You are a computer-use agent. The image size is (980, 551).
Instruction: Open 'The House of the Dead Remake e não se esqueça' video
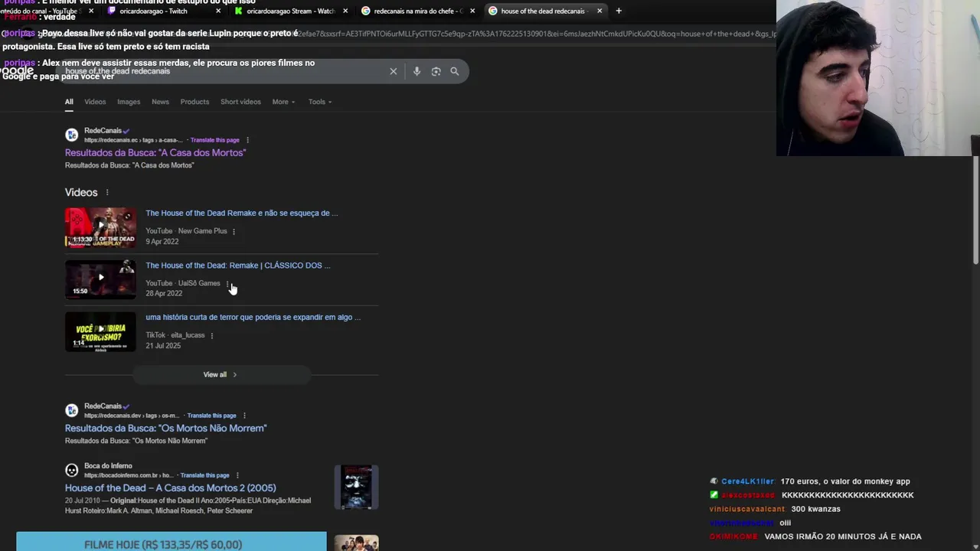coord(242,214)
